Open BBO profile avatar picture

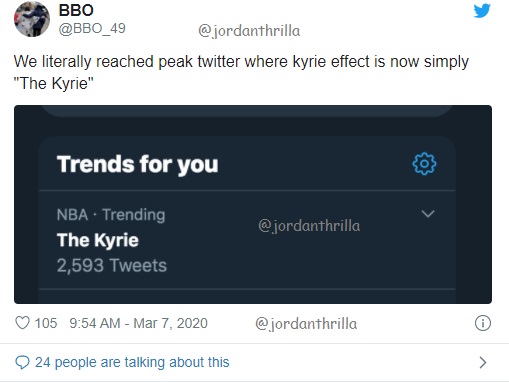pos(32,19)
